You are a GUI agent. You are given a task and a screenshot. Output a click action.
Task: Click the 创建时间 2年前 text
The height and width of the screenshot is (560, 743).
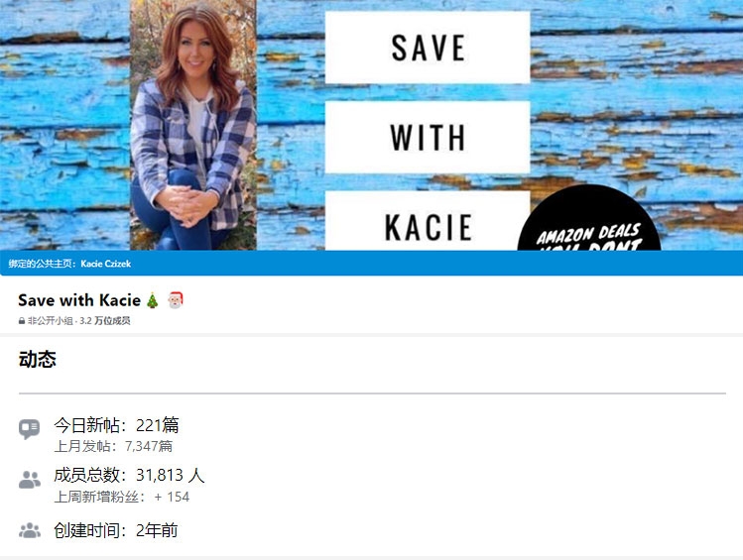116,530
